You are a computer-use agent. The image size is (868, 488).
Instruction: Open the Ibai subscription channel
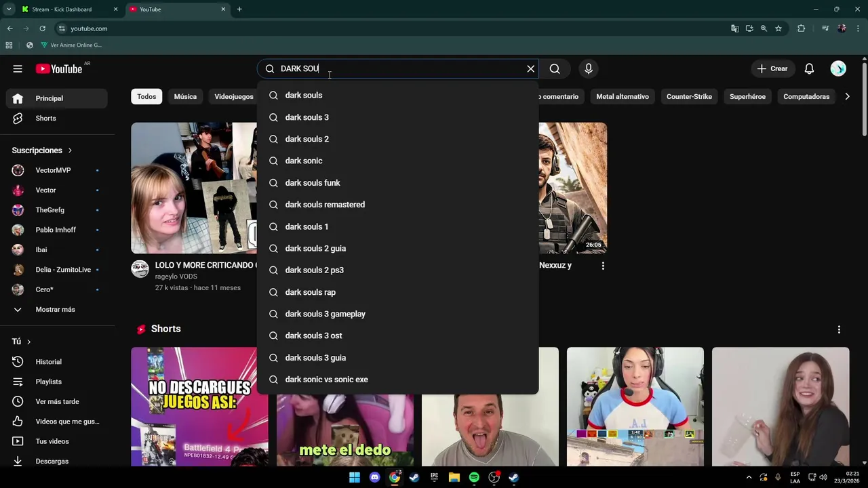pyautogui.click(x=57, y=249)
